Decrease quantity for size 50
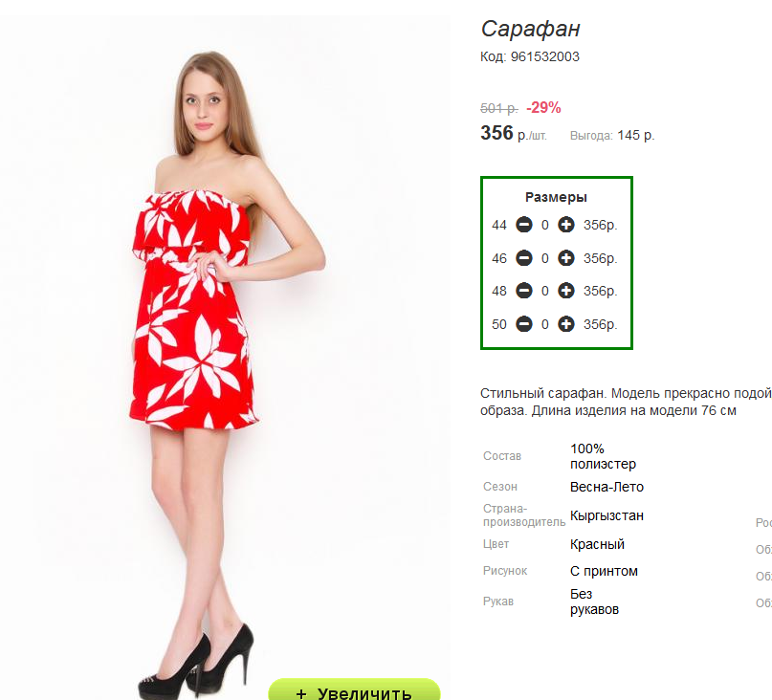772x700 pixels. click(524, 324)
